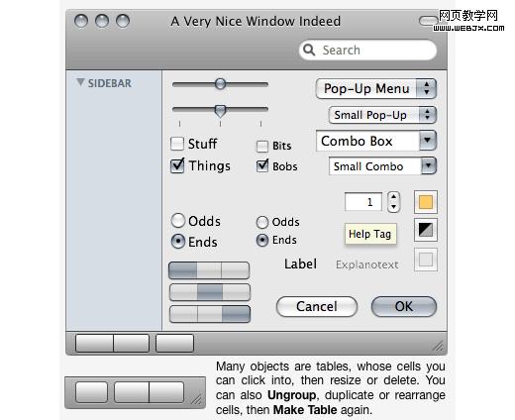Click the window's first traffic light button
The width and height of the screenshot is (515, 420).
(x=81, y=21)
